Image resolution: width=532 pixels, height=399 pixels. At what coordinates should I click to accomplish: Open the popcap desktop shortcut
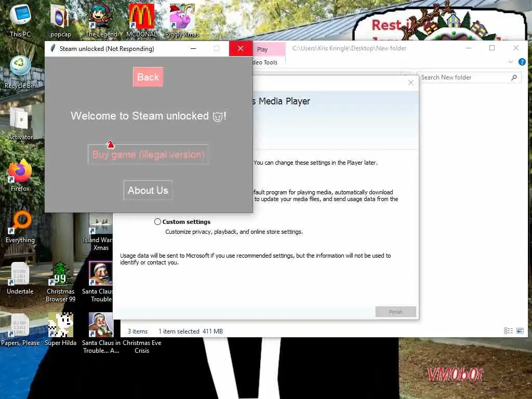(60, 20)
